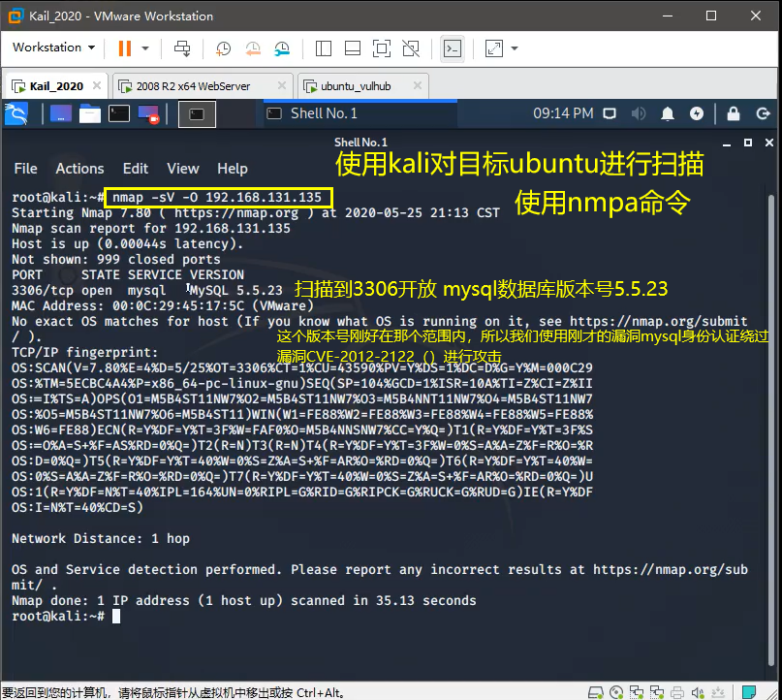Open the display settings tray icon
This screenshot has width=782, height=700.
point(610,113)
